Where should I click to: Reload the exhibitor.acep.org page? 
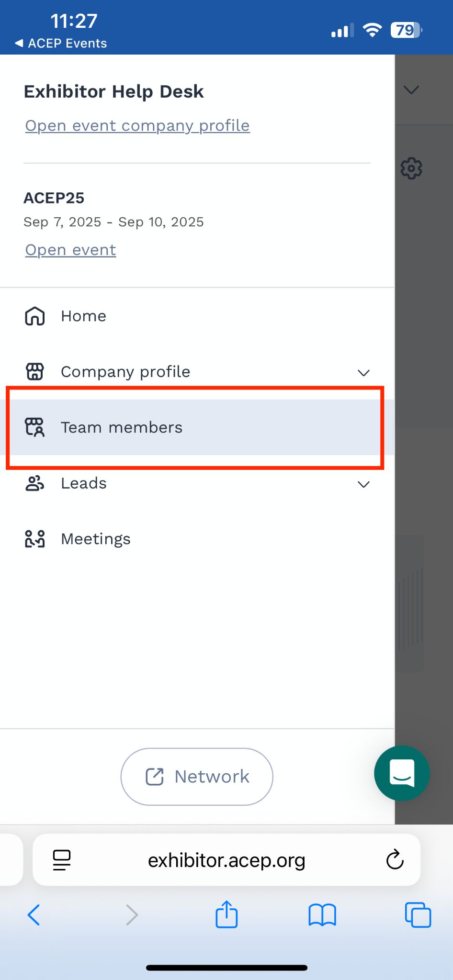pos(394,859)
